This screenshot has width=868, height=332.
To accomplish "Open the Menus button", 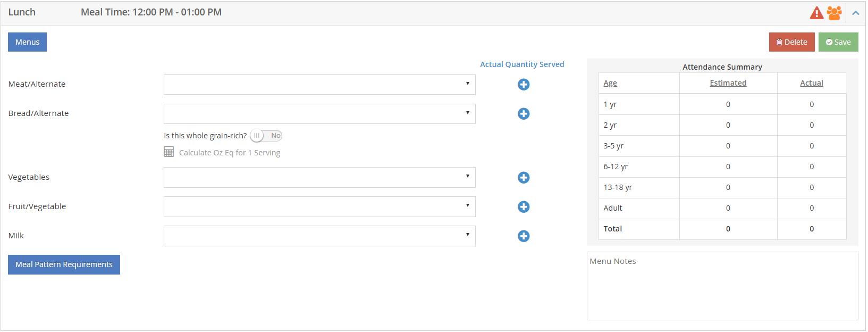I will coord(27,42).
